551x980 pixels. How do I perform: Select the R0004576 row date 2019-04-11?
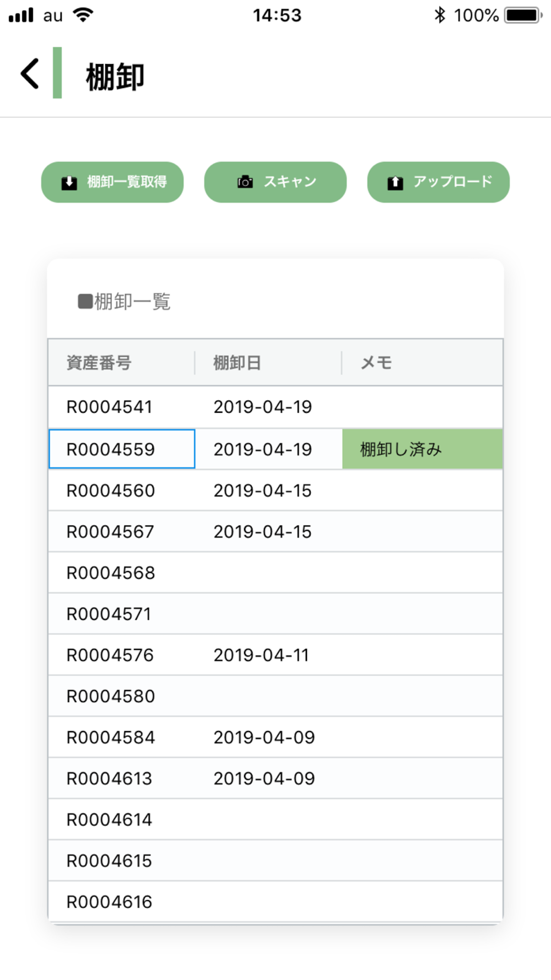261,655
